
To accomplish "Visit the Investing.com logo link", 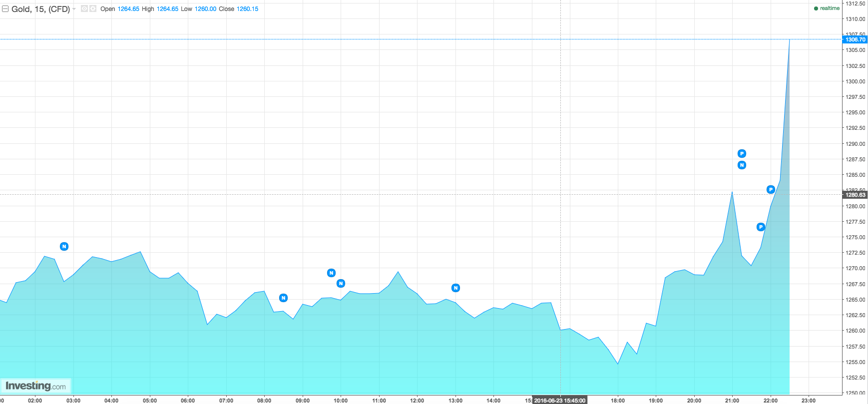I will pos(35,386).
